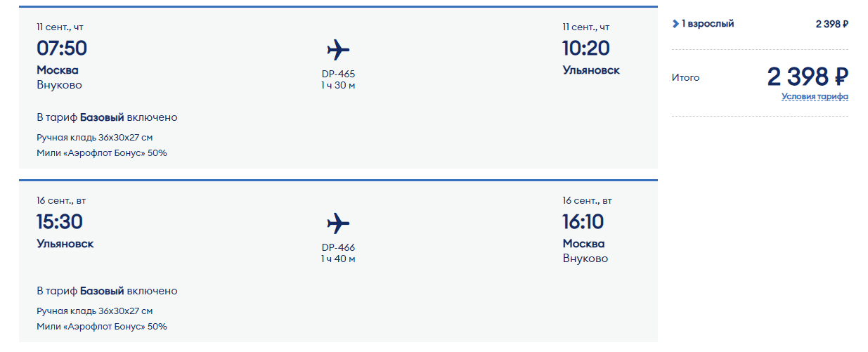The width and height of the screenshot is (868, 352).
Task: Click Внуково under the Москва departure
Action: tap(59, 85)
